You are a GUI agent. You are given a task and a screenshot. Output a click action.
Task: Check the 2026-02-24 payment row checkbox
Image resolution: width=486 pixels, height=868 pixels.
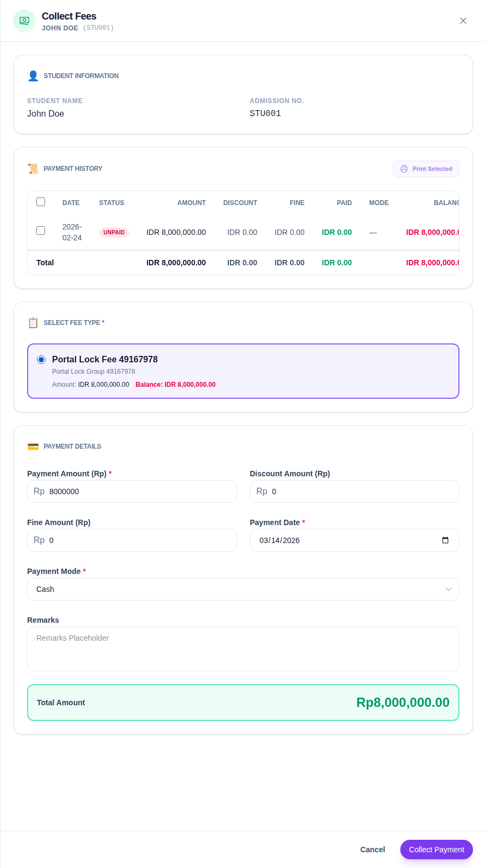pos(41,231)
